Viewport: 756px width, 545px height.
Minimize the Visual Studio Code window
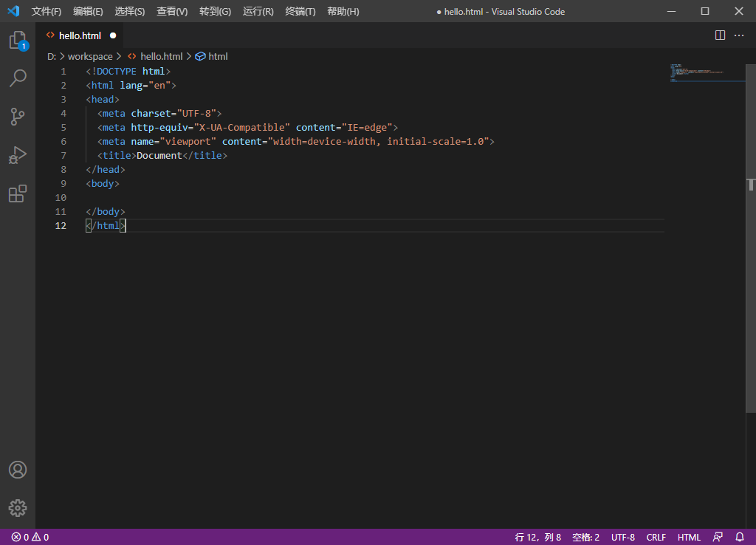pyautogui.click(x=671, y=11)
